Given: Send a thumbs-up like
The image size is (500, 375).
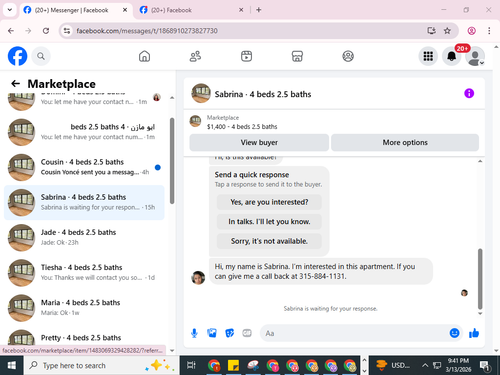Looking at the screenshot, I should (474, 333).
